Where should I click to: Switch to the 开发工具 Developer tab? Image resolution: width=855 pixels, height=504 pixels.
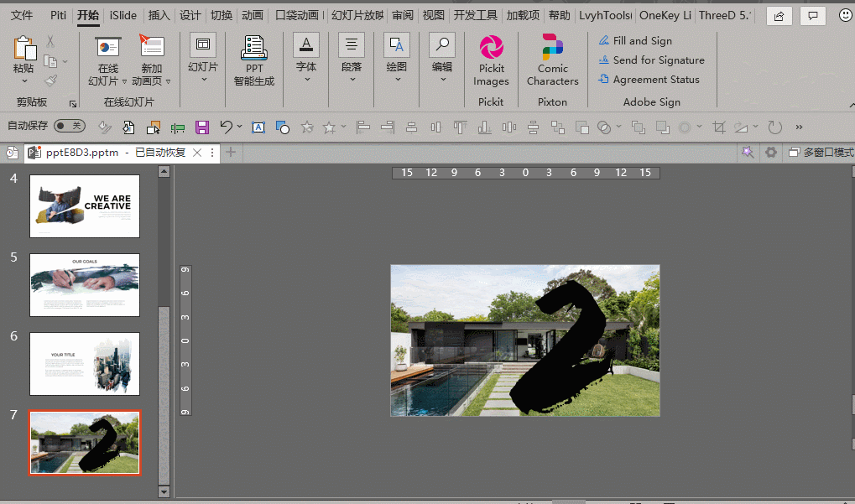point(476,15)
